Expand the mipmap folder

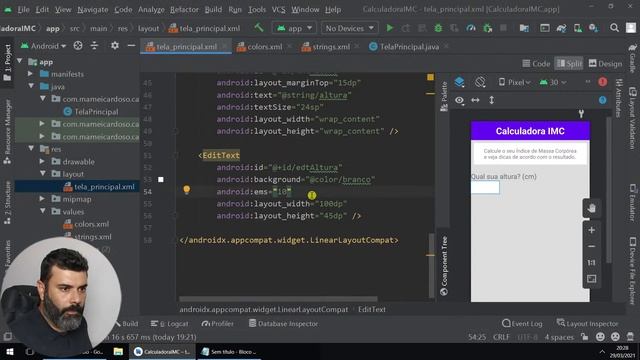tap(42, 199)
